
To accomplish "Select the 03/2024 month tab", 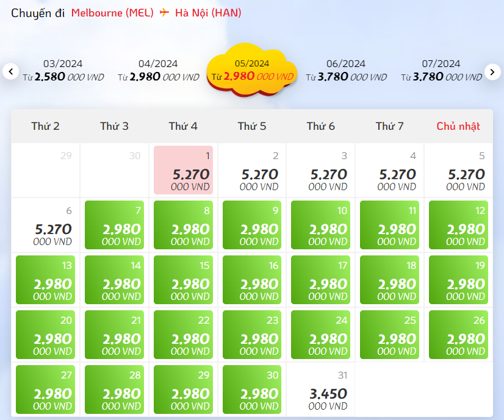I will click(x=63, y=70).
